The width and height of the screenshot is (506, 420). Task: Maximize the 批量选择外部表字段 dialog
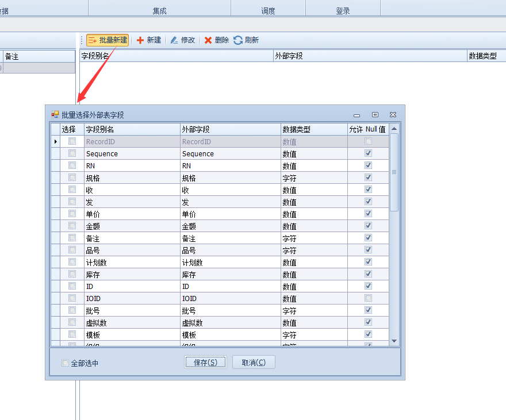pos(375,115)
